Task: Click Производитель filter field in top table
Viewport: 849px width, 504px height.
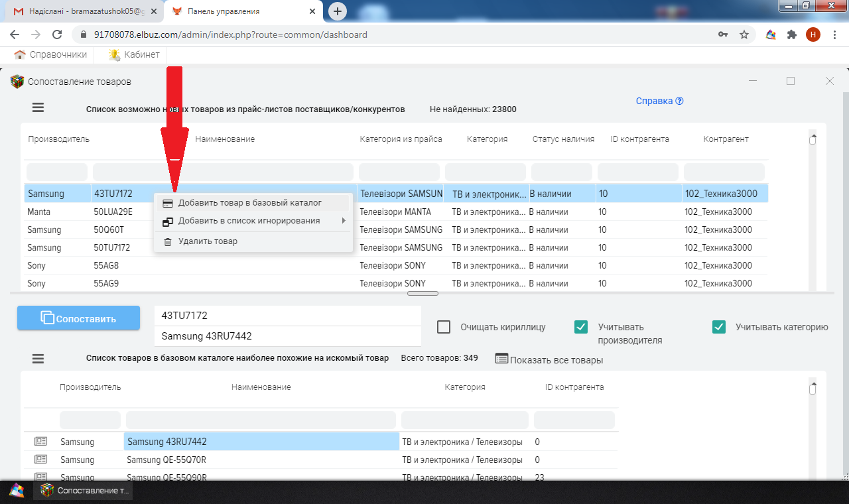Action: click(x=57, y=172)
